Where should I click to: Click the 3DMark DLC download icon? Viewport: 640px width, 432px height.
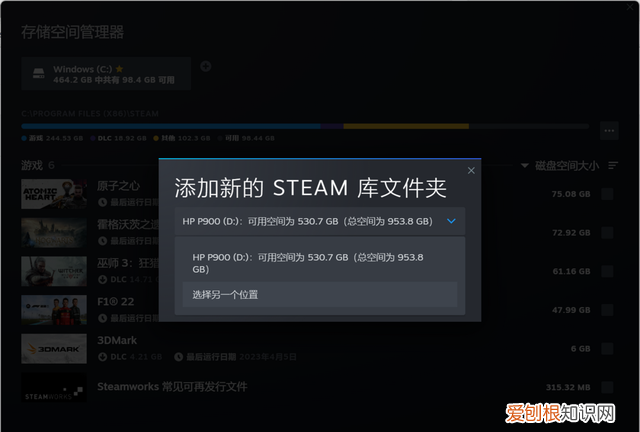102,357
